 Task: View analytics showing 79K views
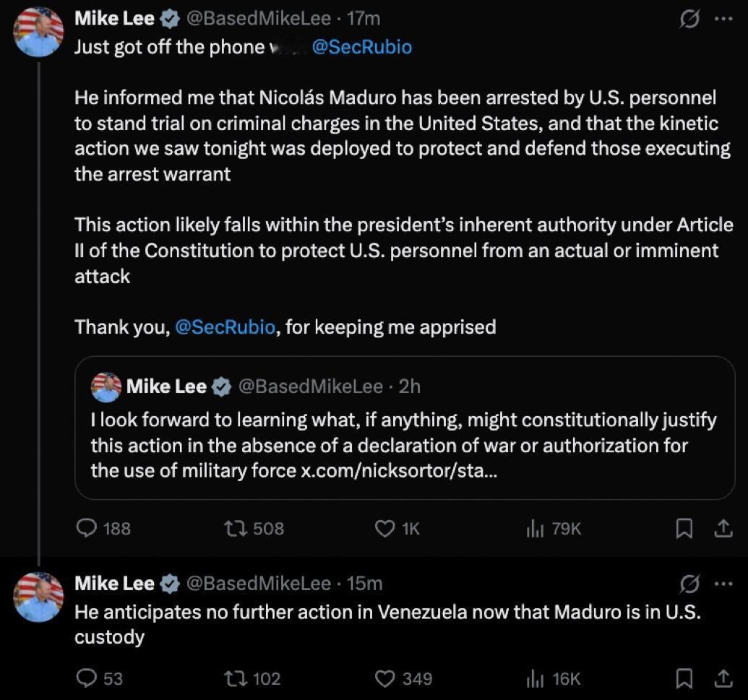(x=535, y=529)
